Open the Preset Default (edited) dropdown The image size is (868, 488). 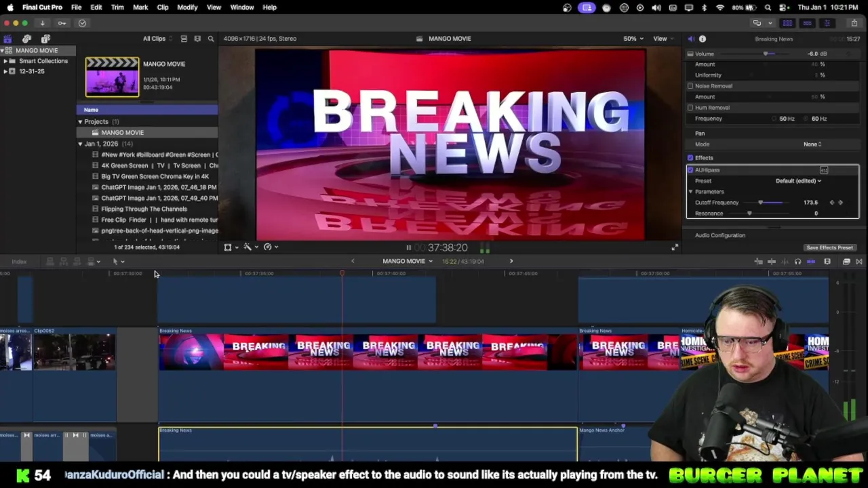pos(798,181)
